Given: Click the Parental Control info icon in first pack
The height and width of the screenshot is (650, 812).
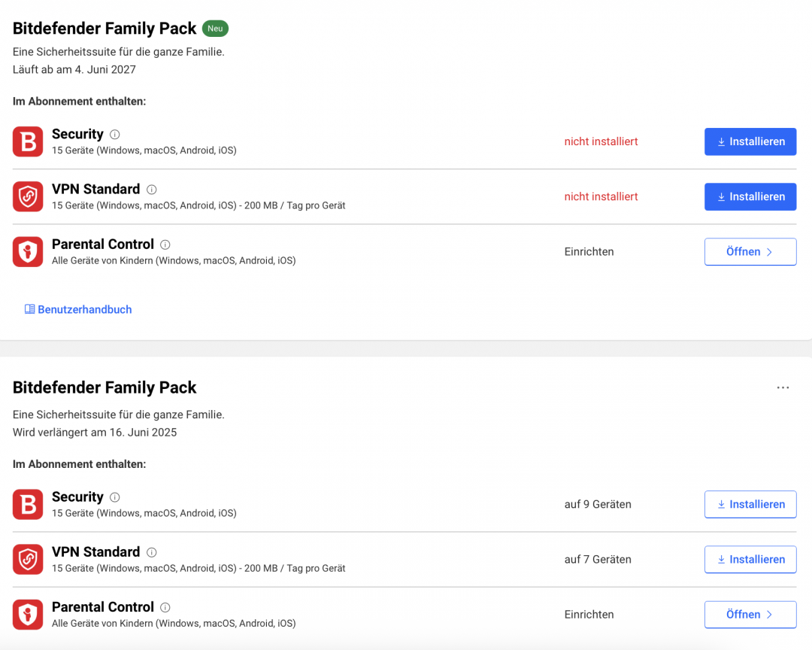Looking at the screenshot, I should pyautogui.click(x=165, y=245).
